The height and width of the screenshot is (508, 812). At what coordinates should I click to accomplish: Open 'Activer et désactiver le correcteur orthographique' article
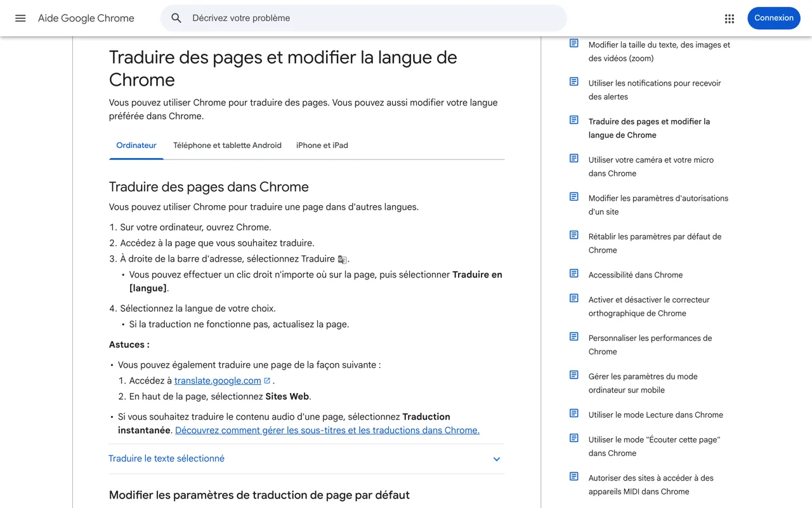pos(649,306)
